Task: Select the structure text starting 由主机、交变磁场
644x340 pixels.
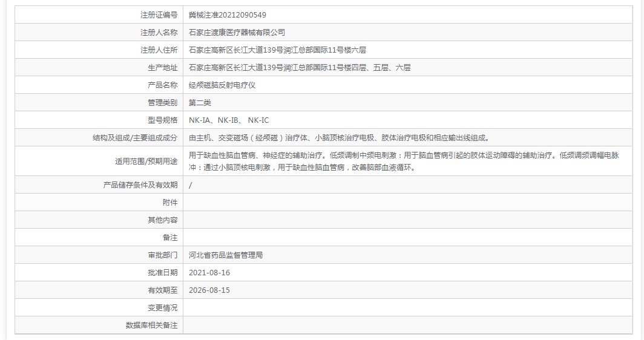Action: point(339,138)
